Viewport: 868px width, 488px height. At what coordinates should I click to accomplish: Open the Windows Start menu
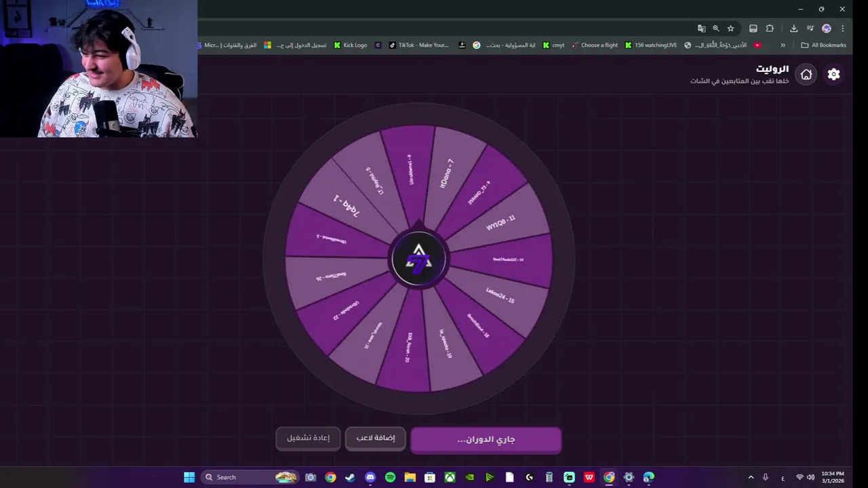189,477
